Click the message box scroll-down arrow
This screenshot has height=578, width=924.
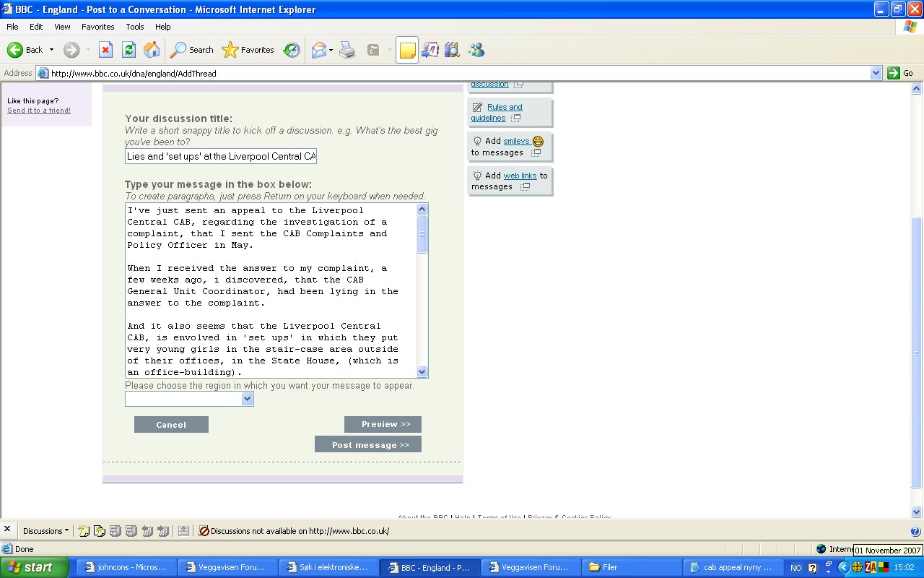point(422,371)
